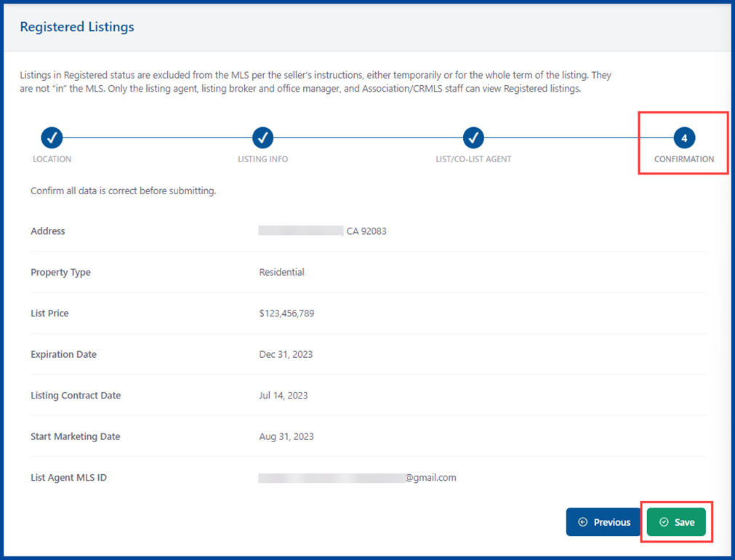The image size is (735, 560).
Task: Click the checkmark icon inside Save button
Action: click(x=663, y=522)
